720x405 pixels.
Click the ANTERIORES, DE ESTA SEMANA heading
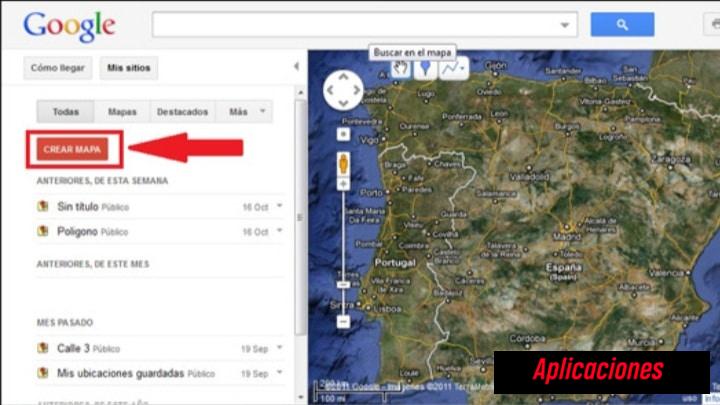[x=102, y=181]
